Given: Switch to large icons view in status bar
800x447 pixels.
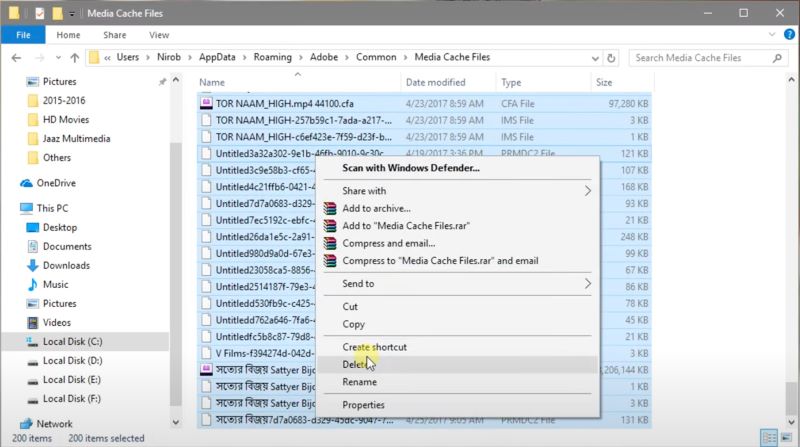Looking at the screenshot, I should [x=784, y=438].
